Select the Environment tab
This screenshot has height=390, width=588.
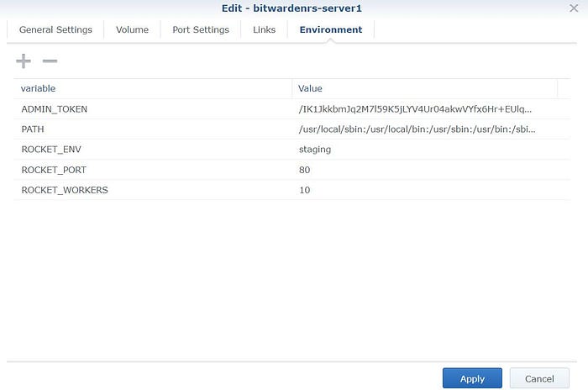331,29
